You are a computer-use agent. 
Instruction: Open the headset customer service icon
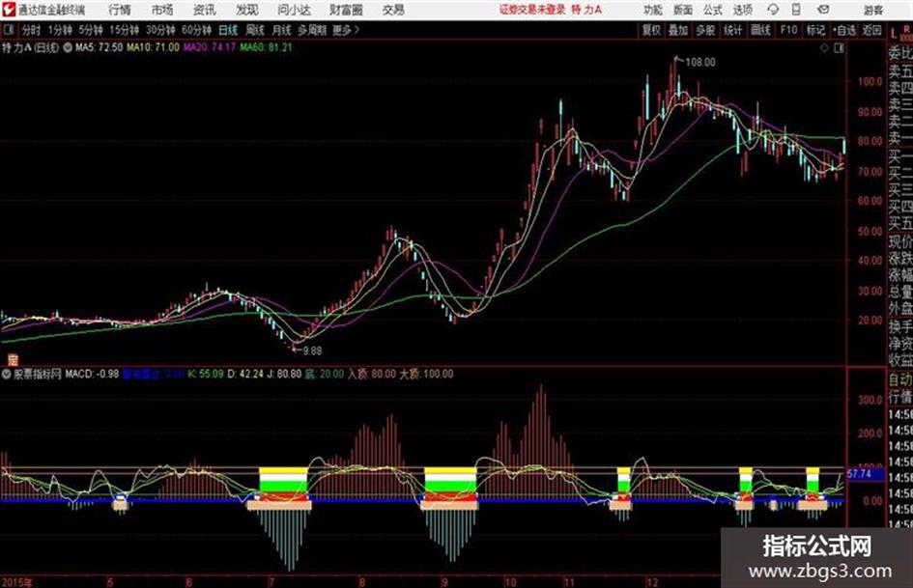click(x=773, y=10)
